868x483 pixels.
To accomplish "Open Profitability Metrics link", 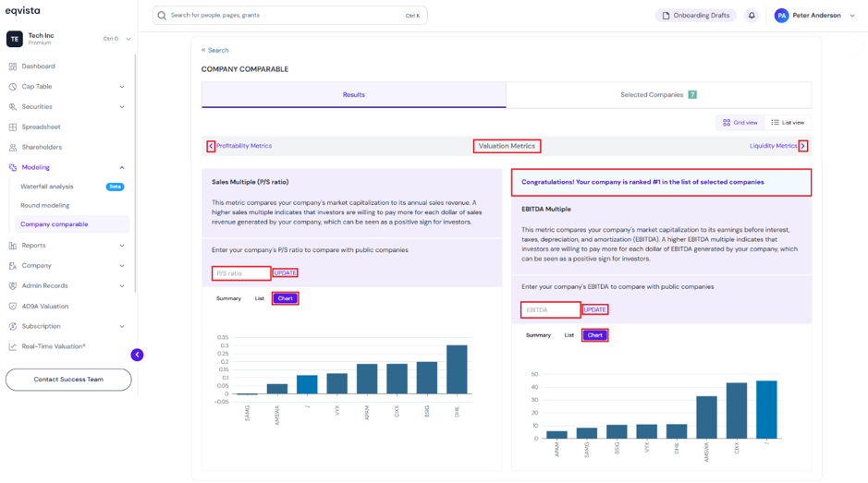I will [244, 146].
